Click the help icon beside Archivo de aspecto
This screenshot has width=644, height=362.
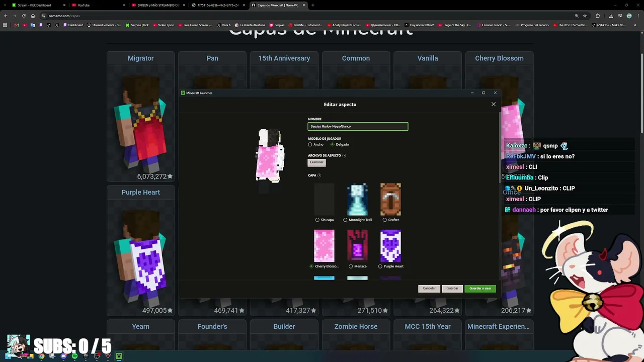344,156
